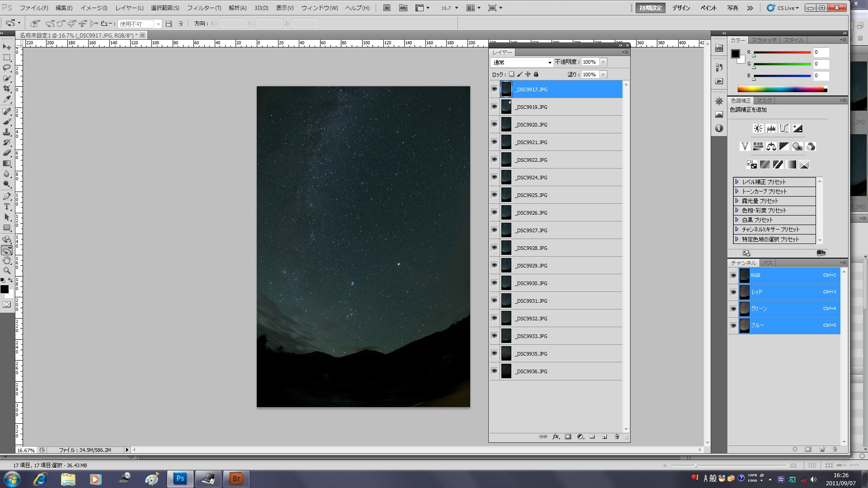Screen dimensions: 868x488
Task: Select the Crop tool
Action: (x=7, y=89)
